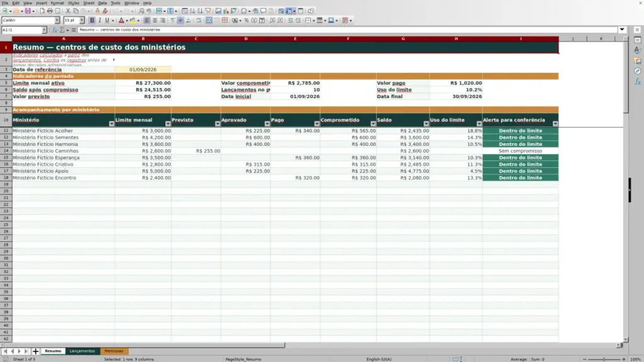Toggle Align Bottom vertical alignment
The width and height of the screenshot is (644, 362).
[x=188, y=21]
